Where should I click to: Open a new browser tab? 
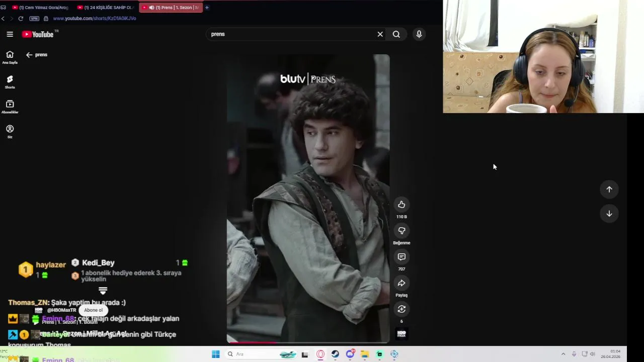tap(207, 8)
